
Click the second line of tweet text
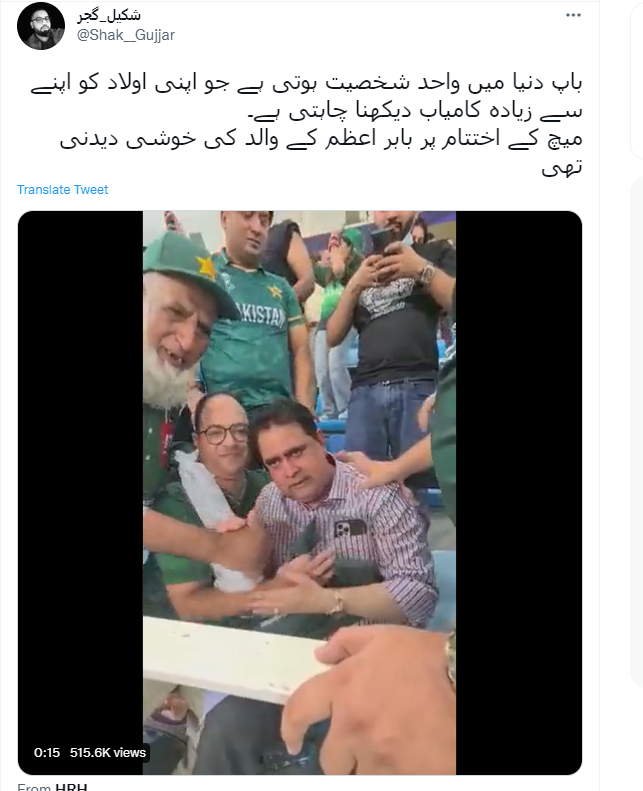pyautogui.click(x=416, y=111)
